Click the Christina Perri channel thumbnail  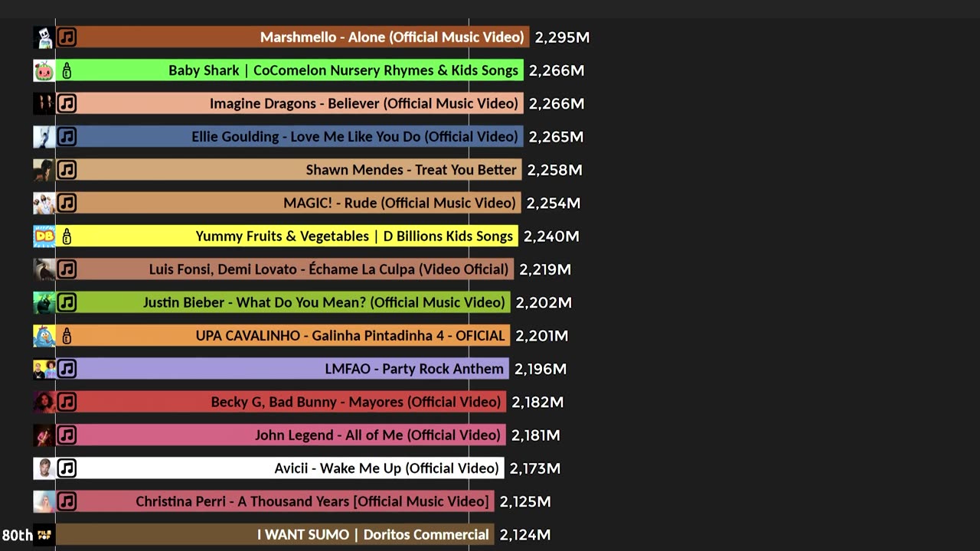[x=44, y=501]
